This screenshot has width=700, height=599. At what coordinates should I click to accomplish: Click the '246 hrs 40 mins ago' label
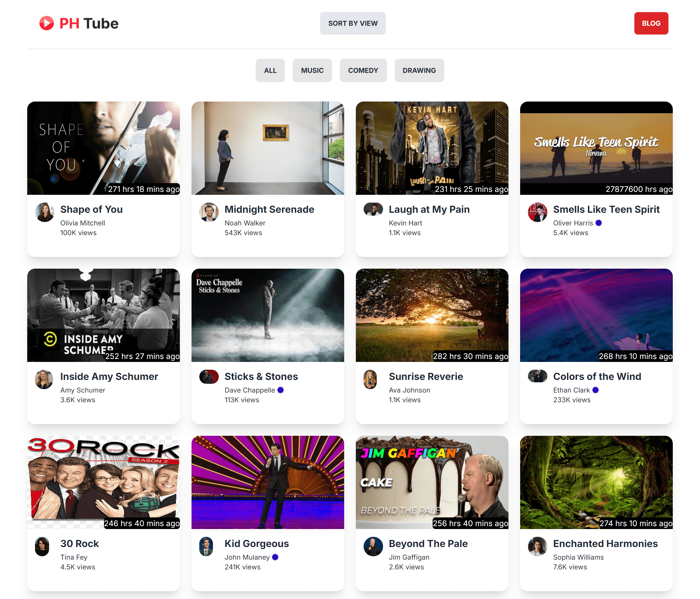(x=141, y=523)
